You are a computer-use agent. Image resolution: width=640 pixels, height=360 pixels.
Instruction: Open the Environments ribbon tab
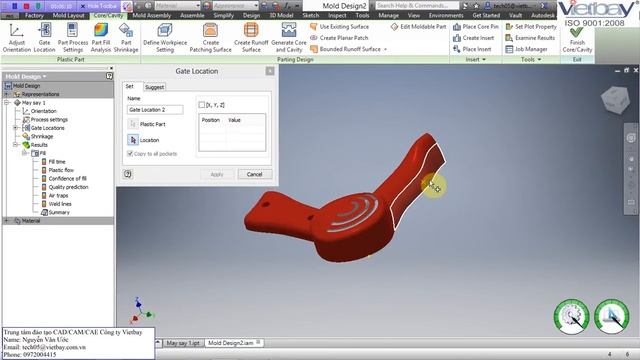click(x=446, y=16)
